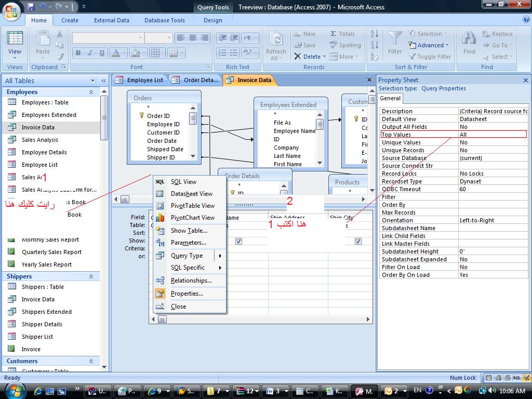Click the Save icon in Quick Access toolbar

point(31,6)
